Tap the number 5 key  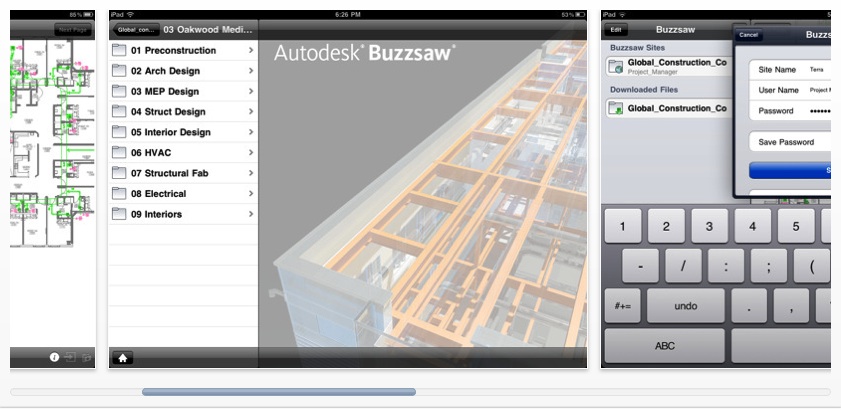pyautogui.click(x=796, y=226)
